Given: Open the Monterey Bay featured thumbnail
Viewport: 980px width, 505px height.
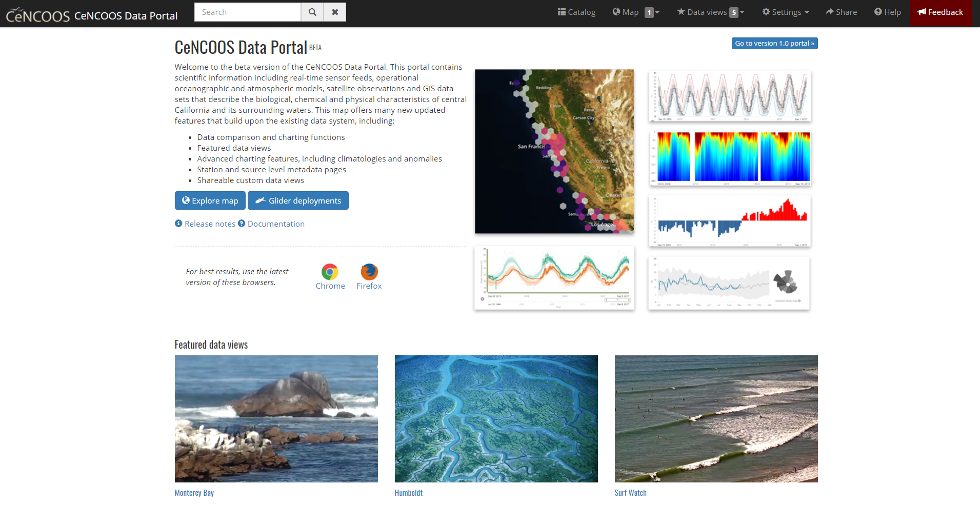Looking at the screenshot, I should [x=276, y=418].
